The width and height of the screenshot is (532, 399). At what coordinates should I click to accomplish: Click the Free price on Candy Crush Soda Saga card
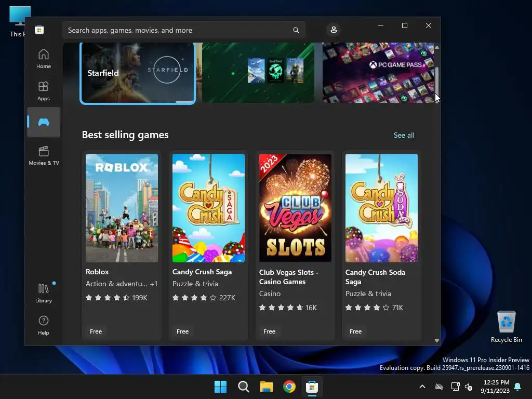point(355,331)
